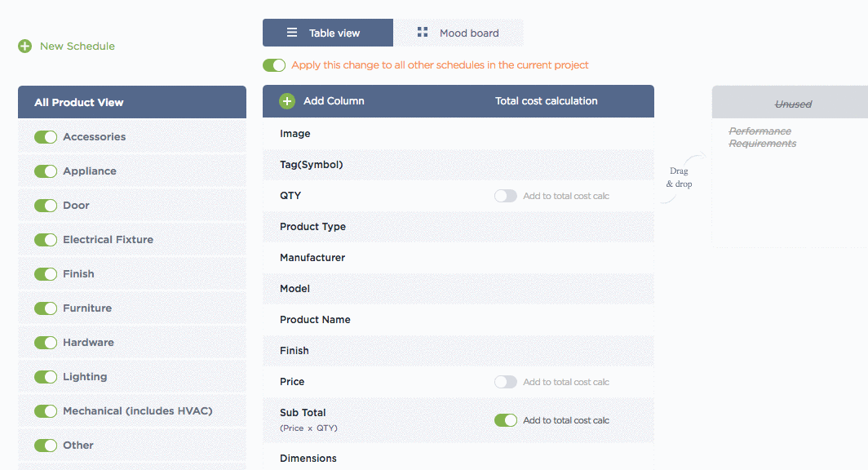Toggle the Furniture switch
868x470 pixels.
point(46,308)
